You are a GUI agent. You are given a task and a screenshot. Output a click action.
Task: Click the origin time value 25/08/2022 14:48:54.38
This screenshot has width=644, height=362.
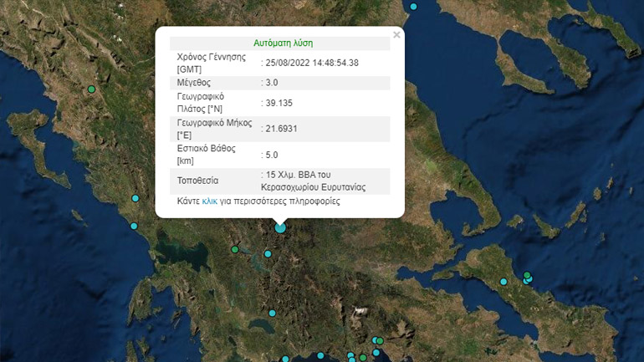click(x=312, y=63)
